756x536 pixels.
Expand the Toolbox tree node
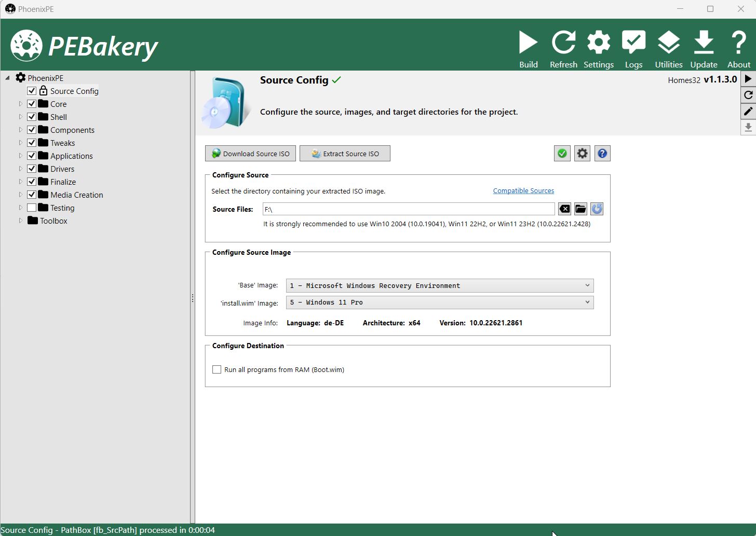tap(21, 221)
